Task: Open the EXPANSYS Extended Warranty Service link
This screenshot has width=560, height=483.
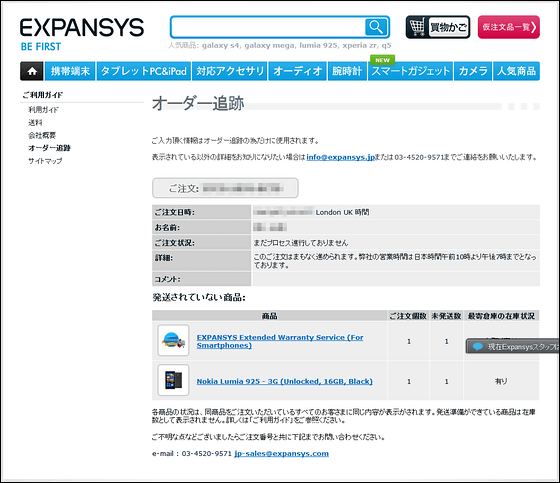Action: click(x=280, y=341)
